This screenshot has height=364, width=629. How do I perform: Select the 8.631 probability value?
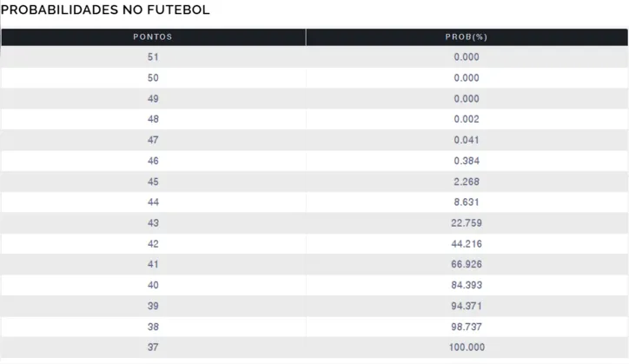[466, 202]
